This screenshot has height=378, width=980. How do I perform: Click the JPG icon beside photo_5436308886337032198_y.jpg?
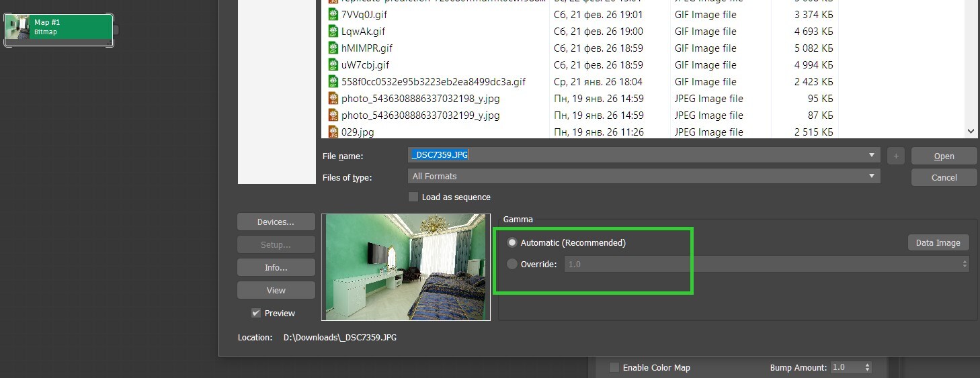(x=333, y=98)
